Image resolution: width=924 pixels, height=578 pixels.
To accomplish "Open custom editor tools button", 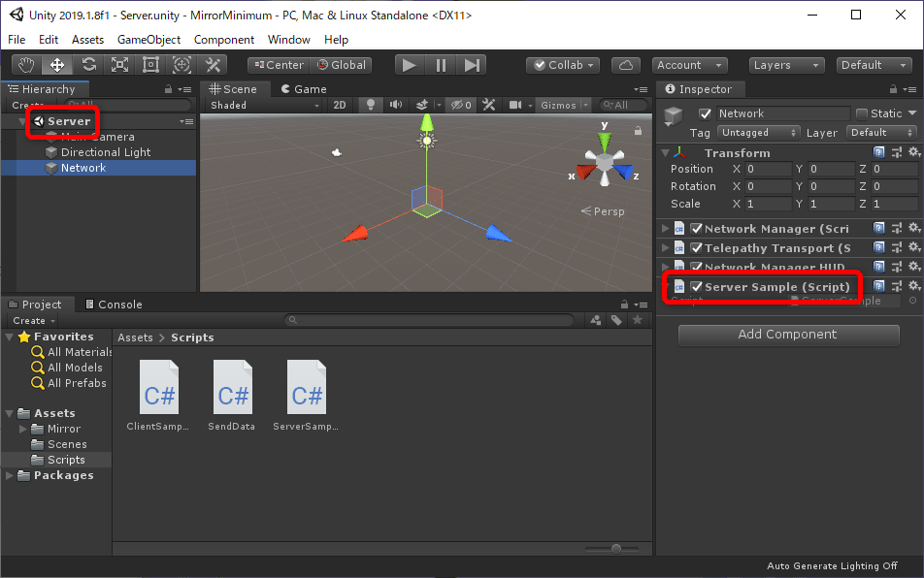I will [x=213, y=65].
